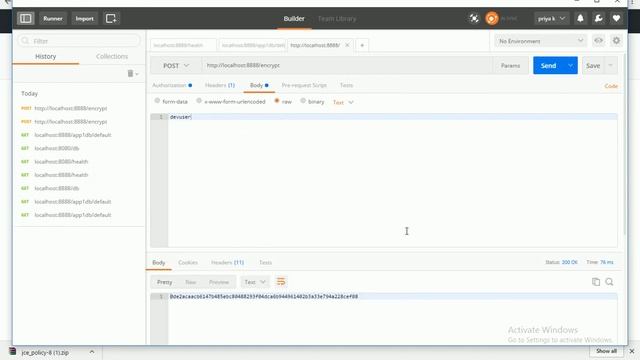Image resolution: width=640 pixels, height=360 pixels.
Task: Click the orange sync status icon
Action: click(x=492, y=18)
